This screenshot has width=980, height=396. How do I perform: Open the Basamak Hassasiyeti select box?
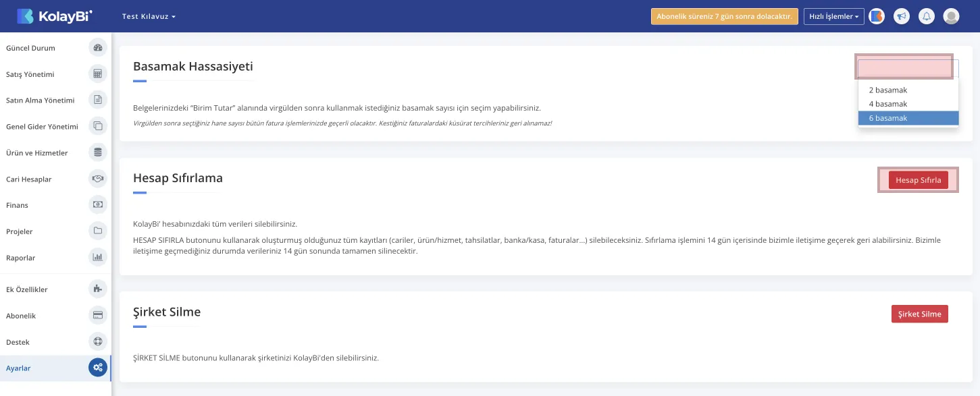click(x=908, y=69)
